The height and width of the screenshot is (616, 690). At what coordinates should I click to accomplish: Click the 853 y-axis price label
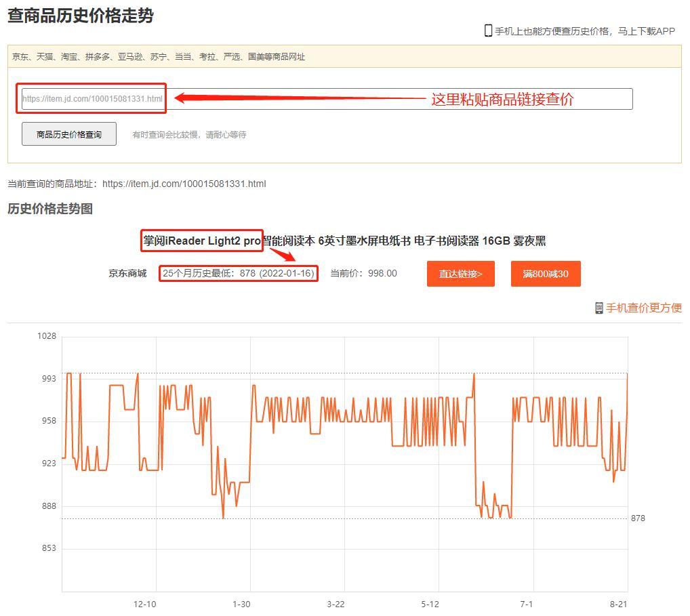pos(49,548)
